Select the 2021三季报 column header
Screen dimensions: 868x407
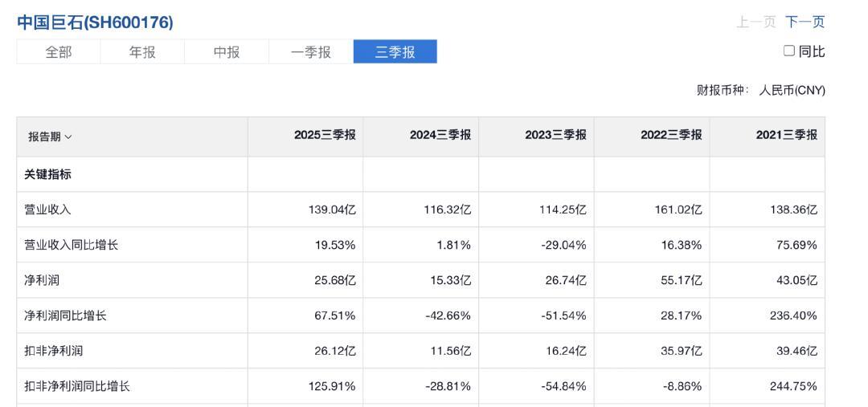point(786,136)
